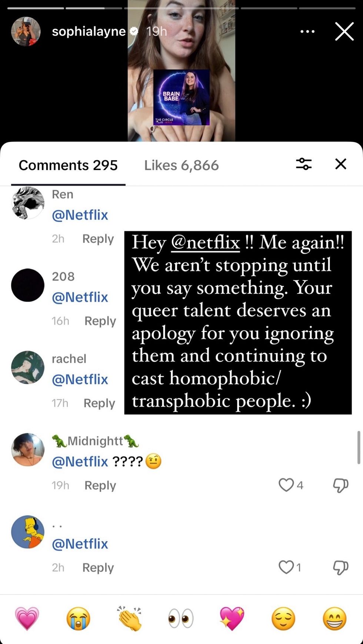Send the grinning face emoji reaction

pos(334,618)
